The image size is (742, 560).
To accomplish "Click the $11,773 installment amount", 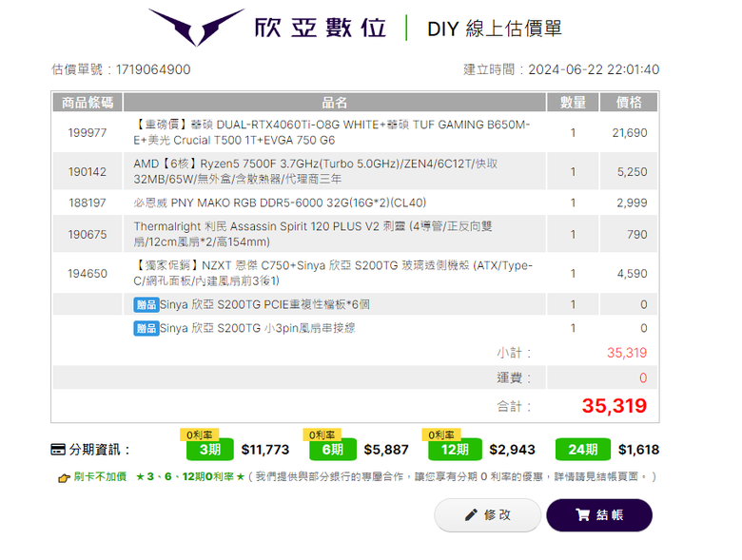I will click(x=265, y=450).
